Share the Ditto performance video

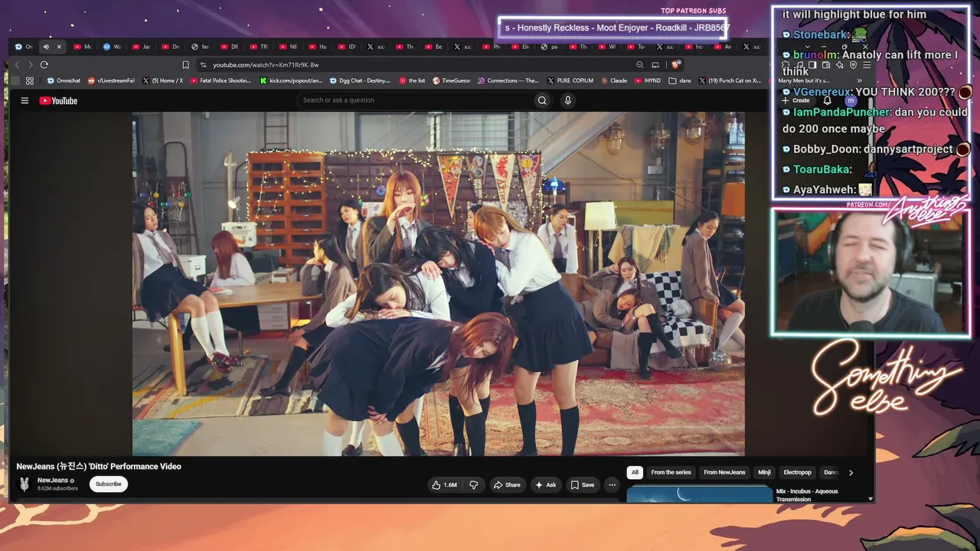coord(507,484)
